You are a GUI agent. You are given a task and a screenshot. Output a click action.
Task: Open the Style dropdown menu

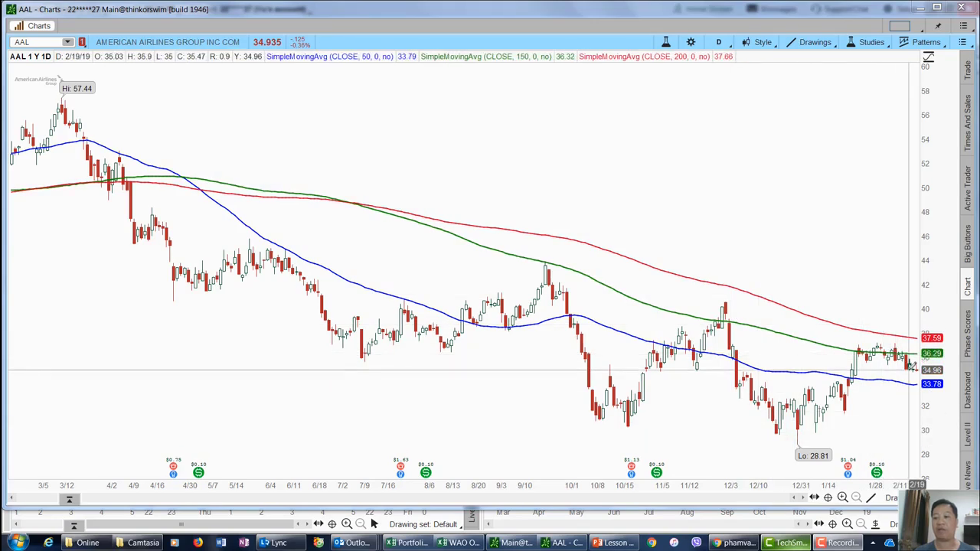pyautogui.click(x=756, y=42)
